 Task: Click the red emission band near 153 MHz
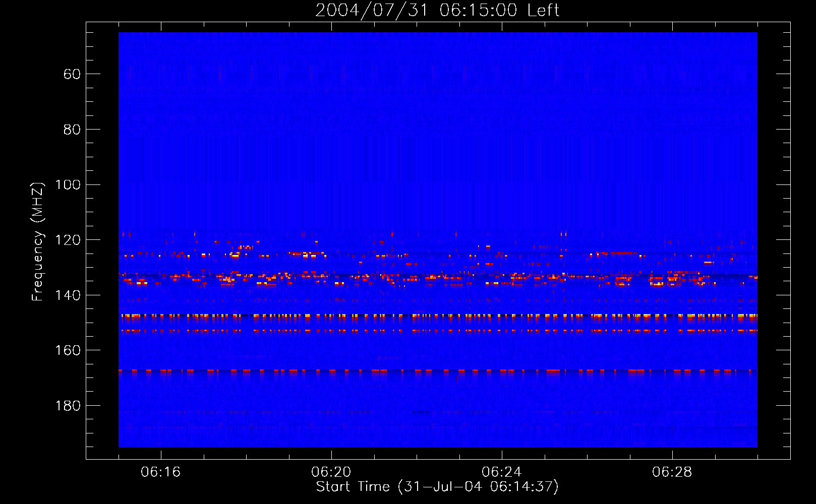point(438,331)
